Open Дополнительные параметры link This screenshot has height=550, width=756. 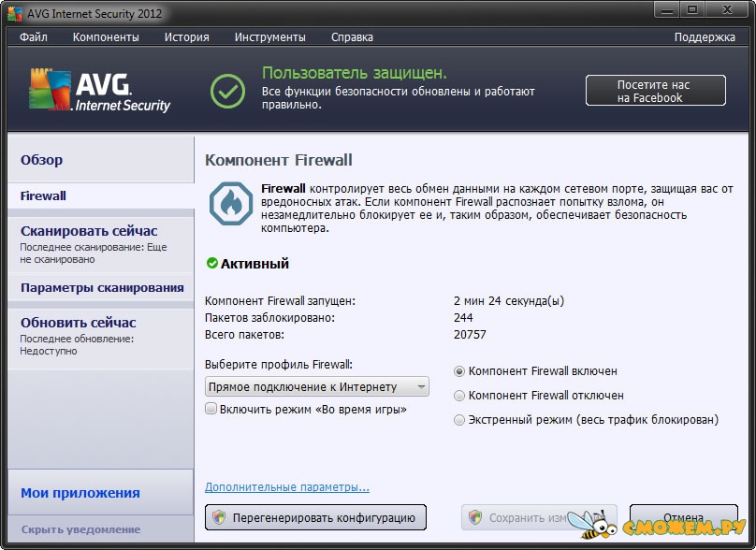click(287, 486)
